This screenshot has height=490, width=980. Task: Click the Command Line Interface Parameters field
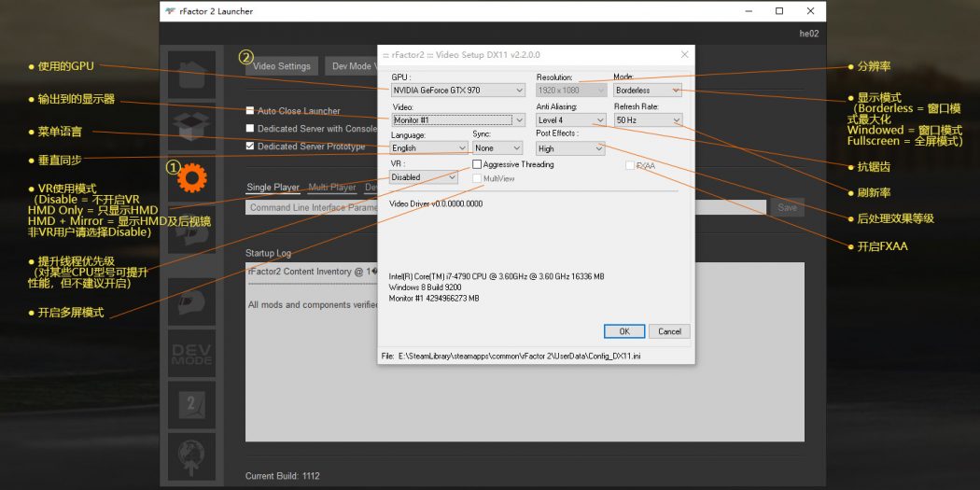coord(506,207)
